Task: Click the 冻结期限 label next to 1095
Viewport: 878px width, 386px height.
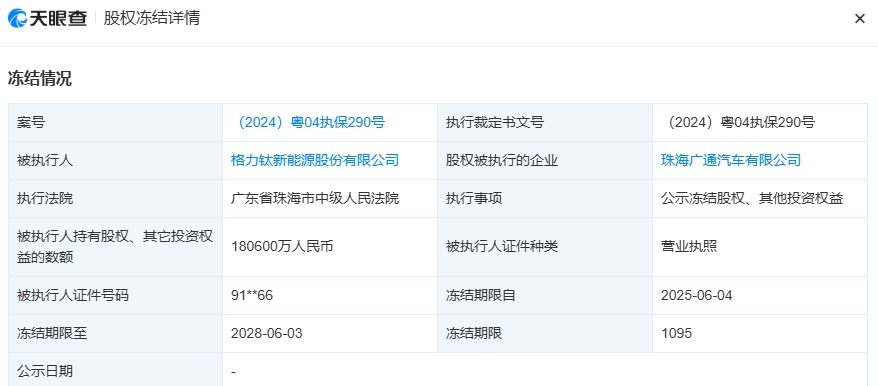Action: point(545,334)
